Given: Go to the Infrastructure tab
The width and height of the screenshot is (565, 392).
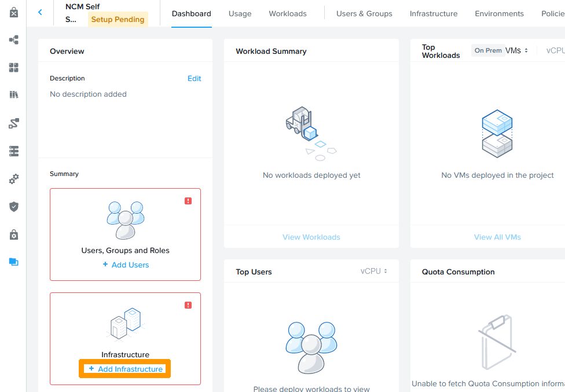Looking at the screenshot, I should pos(434,14).
